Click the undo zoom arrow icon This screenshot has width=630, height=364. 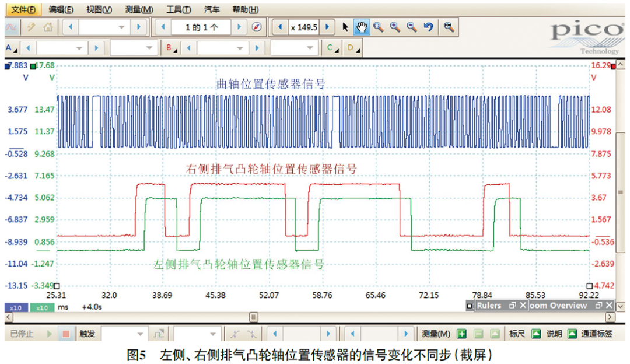429,27
